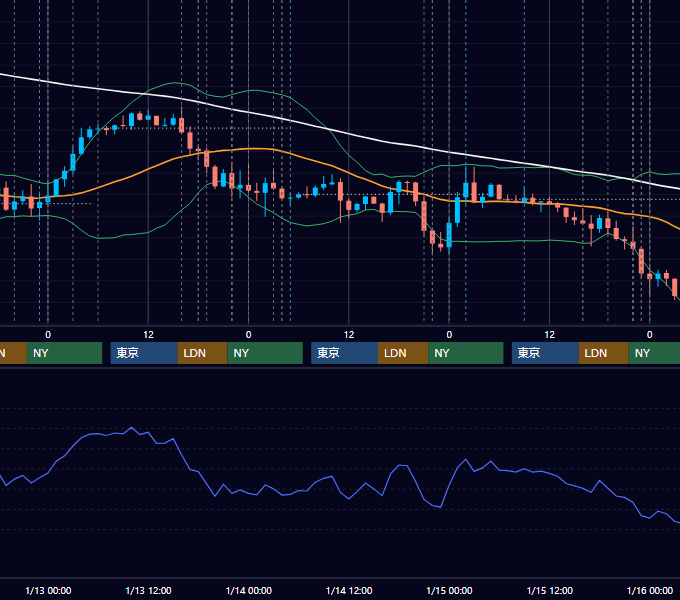Click the 1/14 00:00 date label
This screenshot has width=680, height=600.
click(248, 590)
